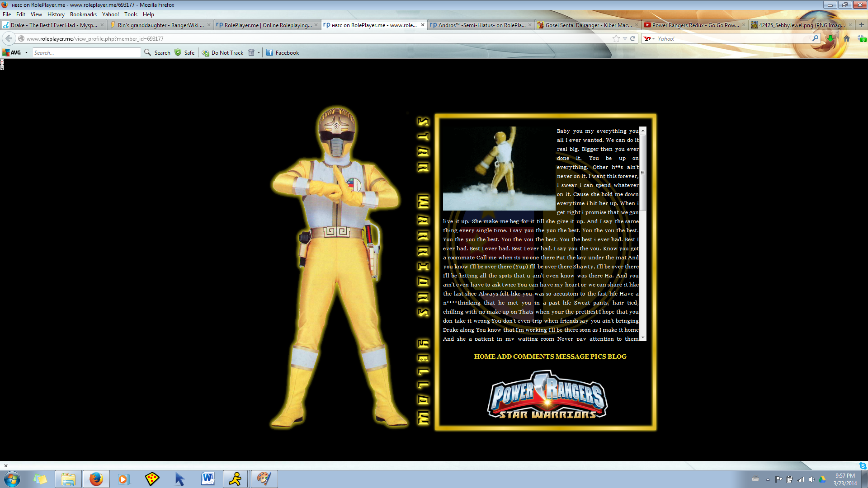Click the ADD COMMENTS profile link
This screenshot has width=868, height=488.
click(x=526, y=357)
